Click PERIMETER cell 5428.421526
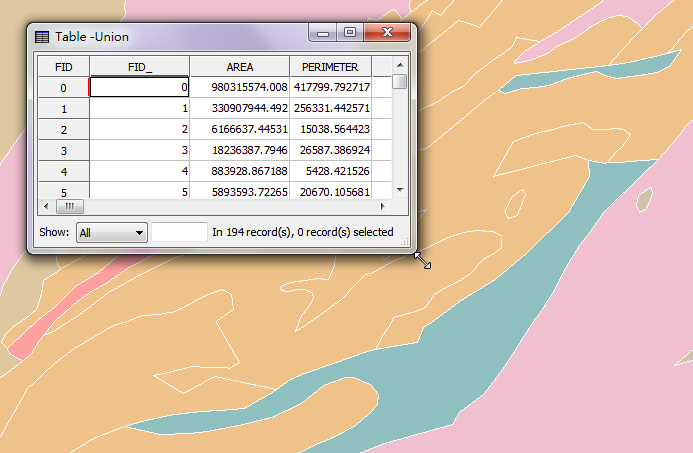The image size is (693, 453). pos(331,171)
